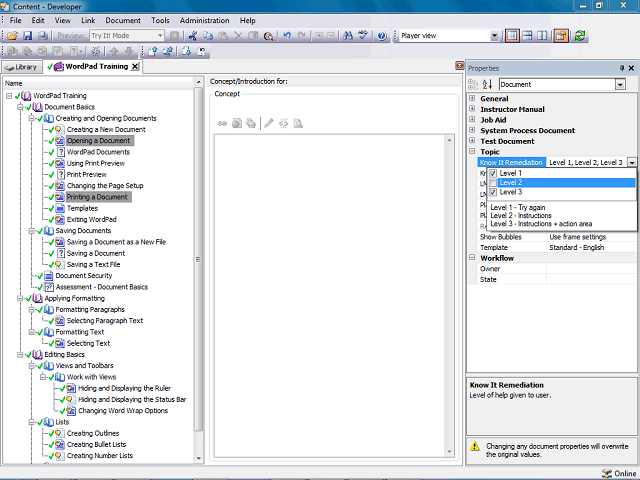Viewport: 640px width, 480px height.
Task: Click the Template property value Standard - English
Action: tap(577, 247)
